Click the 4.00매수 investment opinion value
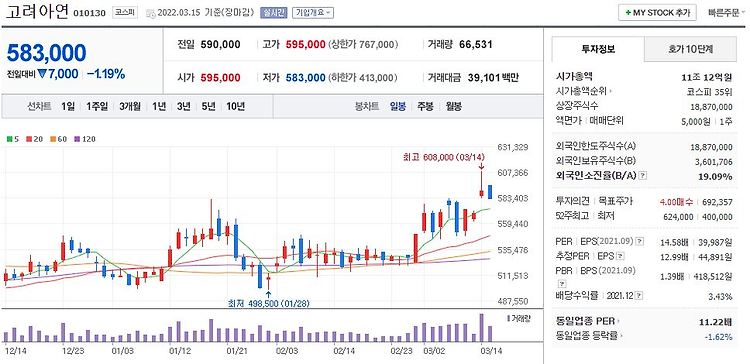The height and width of the screenshot is (364, 750). 675,202
